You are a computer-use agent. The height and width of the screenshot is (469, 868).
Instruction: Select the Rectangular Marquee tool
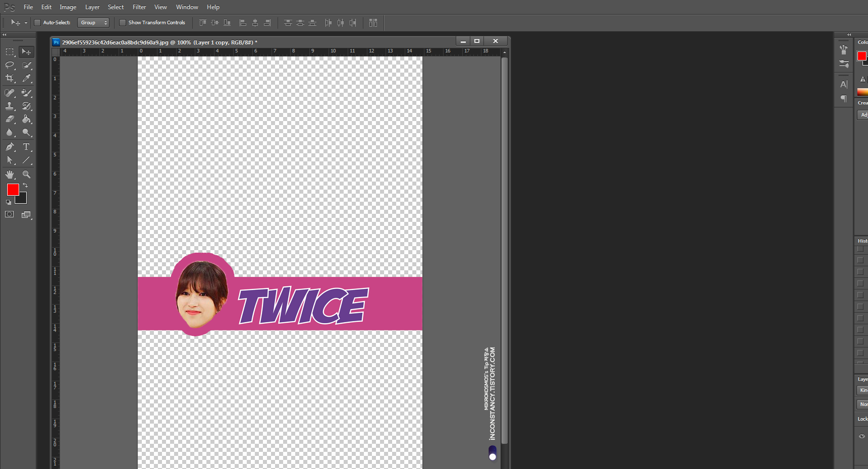tap(10, 52)
